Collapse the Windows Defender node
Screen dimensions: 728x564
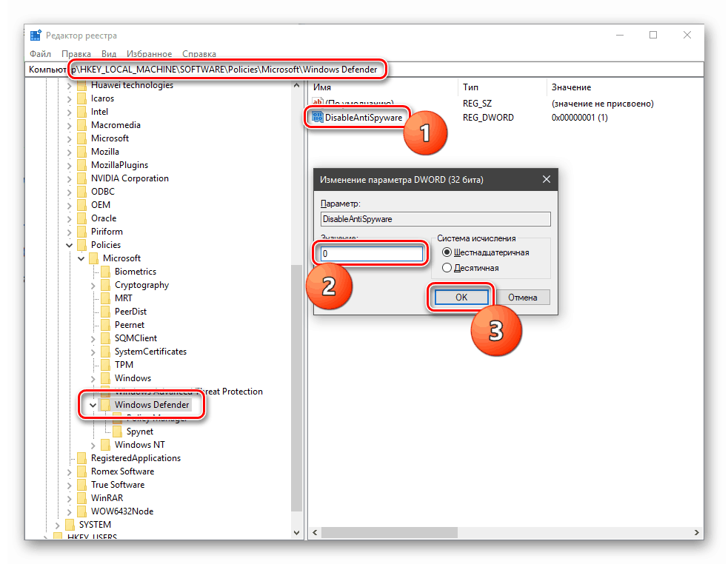(x=93, y=406)
